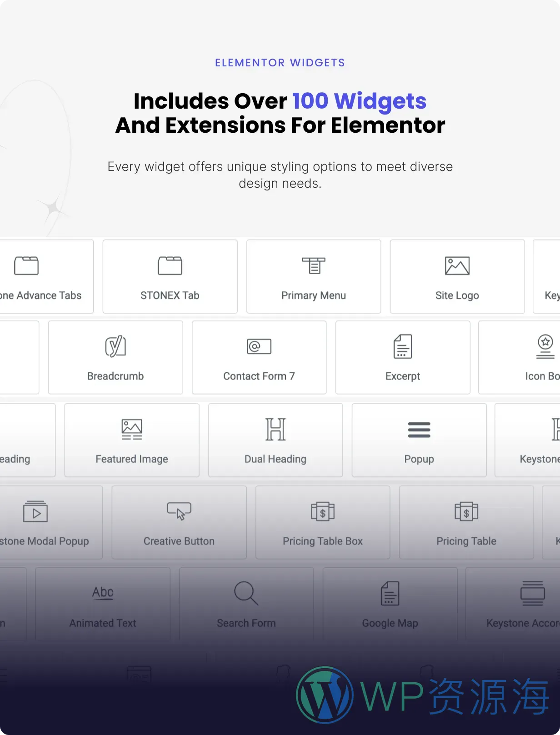
Task: Select the Creative Button cursor icon
Action: click(x=179, y=511)
